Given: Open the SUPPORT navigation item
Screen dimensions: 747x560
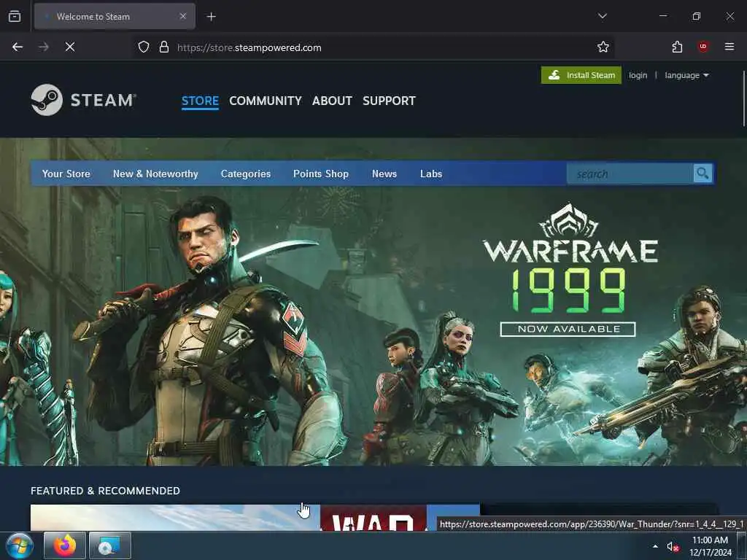Looking at the screenshot, I should [x=390, y=101].
